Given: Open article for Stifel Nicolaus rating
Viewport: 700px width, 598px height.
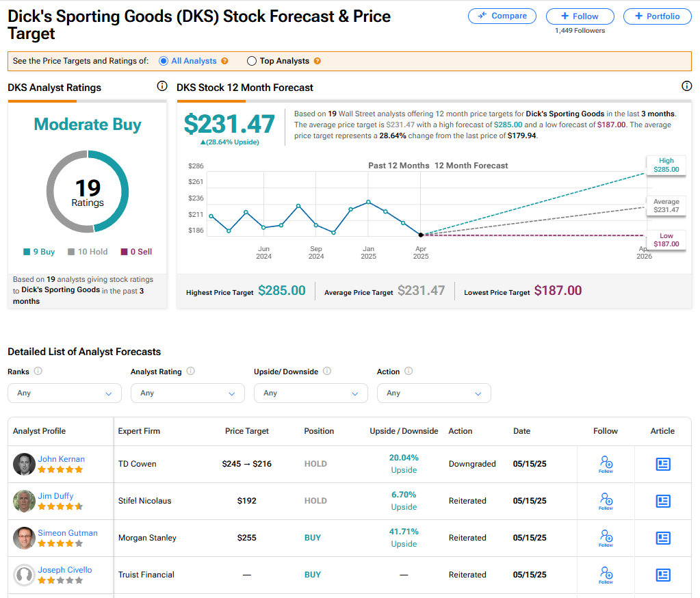Looking at the screenshot, I should (663, 501).
